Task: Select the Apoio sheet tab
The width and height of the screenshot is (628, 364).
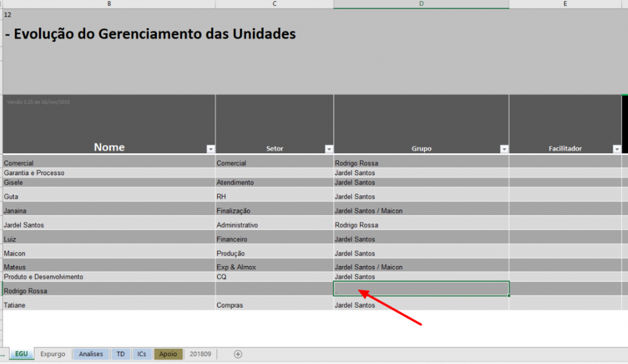Action: (168, 354)
